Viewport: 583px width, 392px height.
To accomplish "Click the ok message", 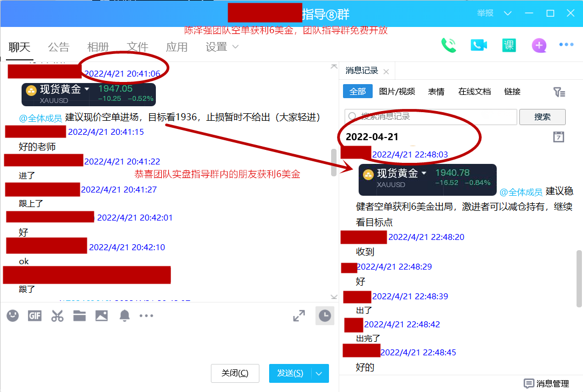I will (24, 262).
